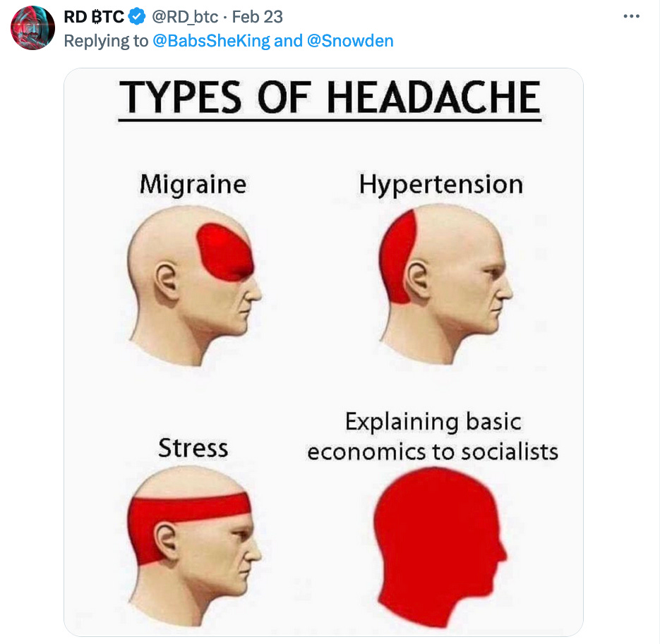Click the blue verified checkmark badge

(137, 17)
